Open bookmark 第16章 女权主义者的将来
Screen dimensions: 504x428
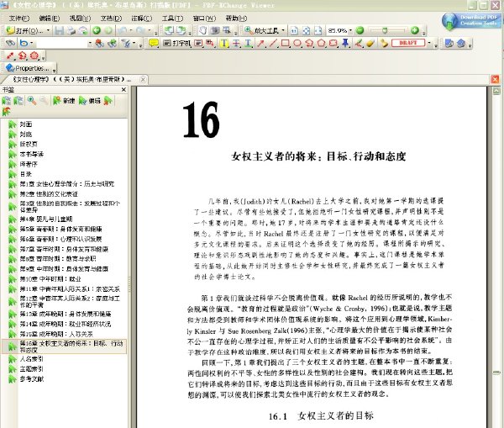(x=71, y=346)
